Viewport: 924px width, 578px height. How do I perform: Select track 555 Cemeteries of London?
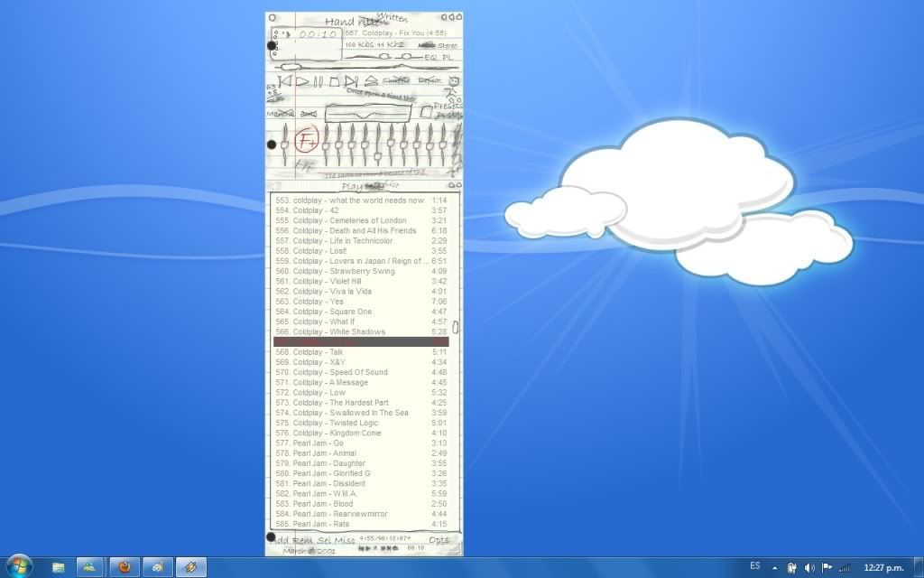[361, 220]
